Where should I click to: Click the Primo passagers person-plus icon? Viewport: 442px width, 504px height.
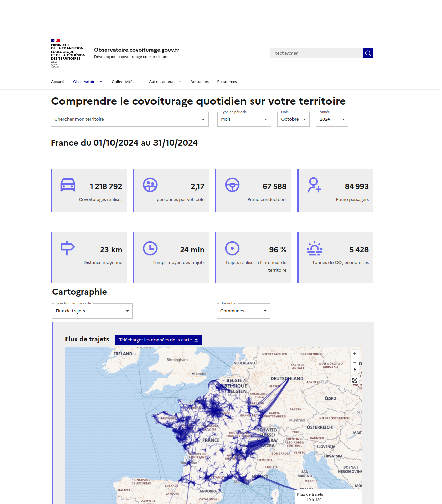(x=314, y=185)
